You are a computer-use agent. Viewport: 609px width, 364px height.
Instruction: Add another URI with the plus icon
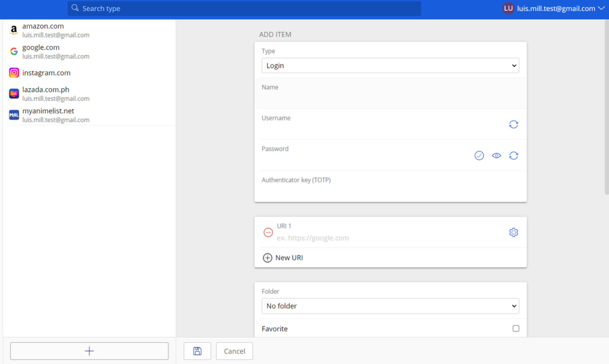point(268,257)
